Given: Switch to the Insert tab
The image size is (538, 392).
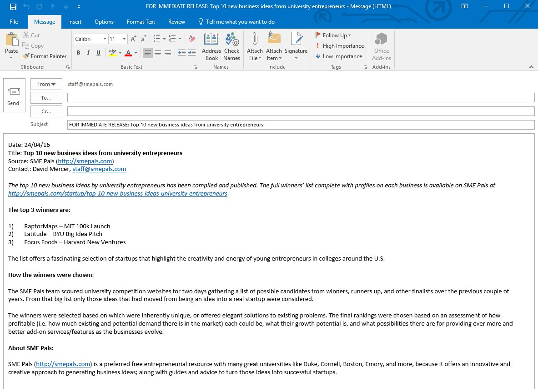Looking at the screenshot, I should (75, 22).
